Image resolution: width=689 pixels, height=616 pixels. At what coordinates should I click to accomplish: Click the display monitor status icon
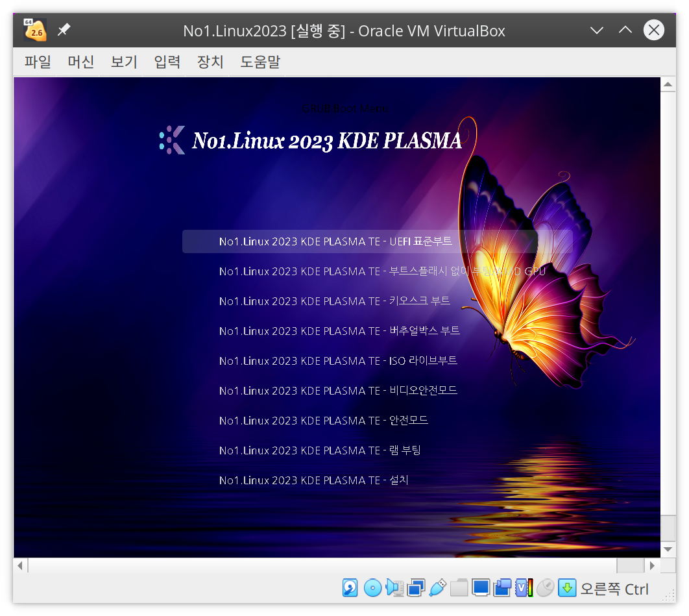click(481, 588)
